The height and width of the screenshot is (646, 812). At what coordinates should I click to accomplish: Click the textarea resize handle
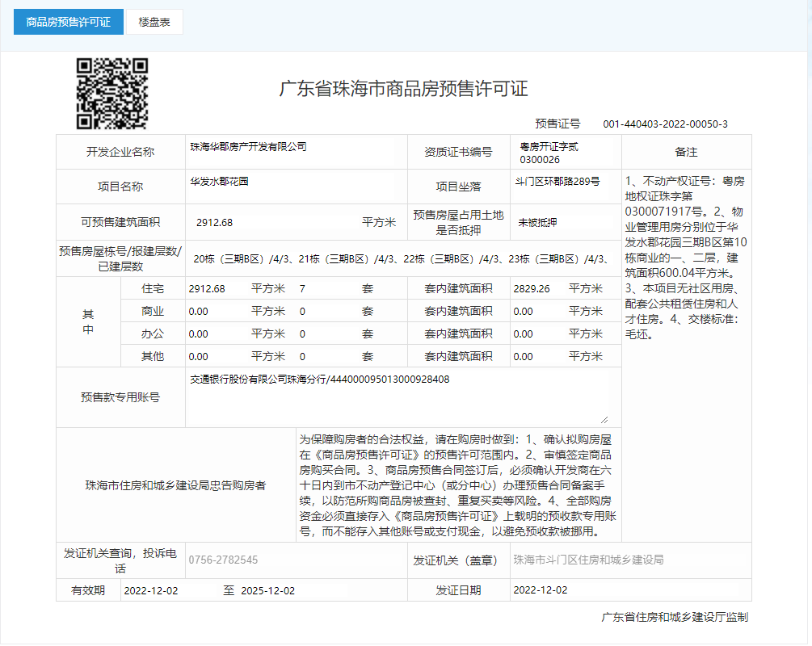(604, 420)
